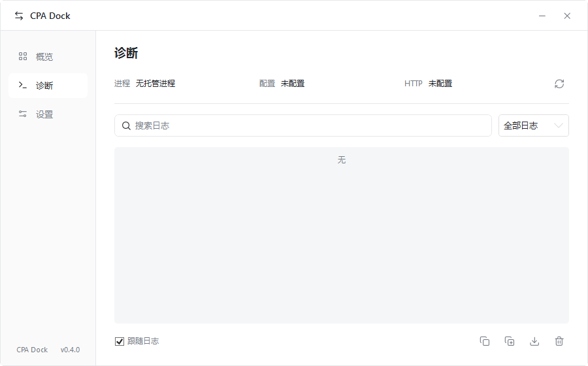
Task: Download logs via the download icon
Action: click(534, 341)
